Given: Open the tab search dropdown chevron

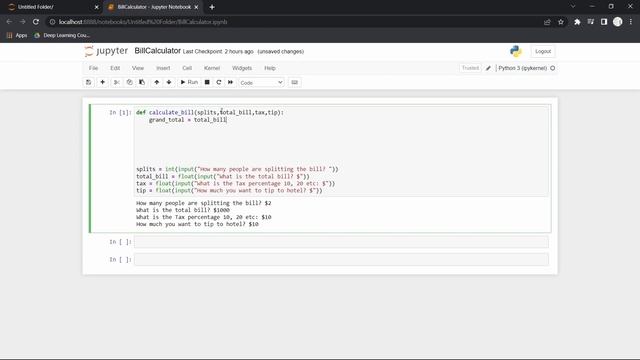Looking at the screenshot, I should (x=573, y=7).
